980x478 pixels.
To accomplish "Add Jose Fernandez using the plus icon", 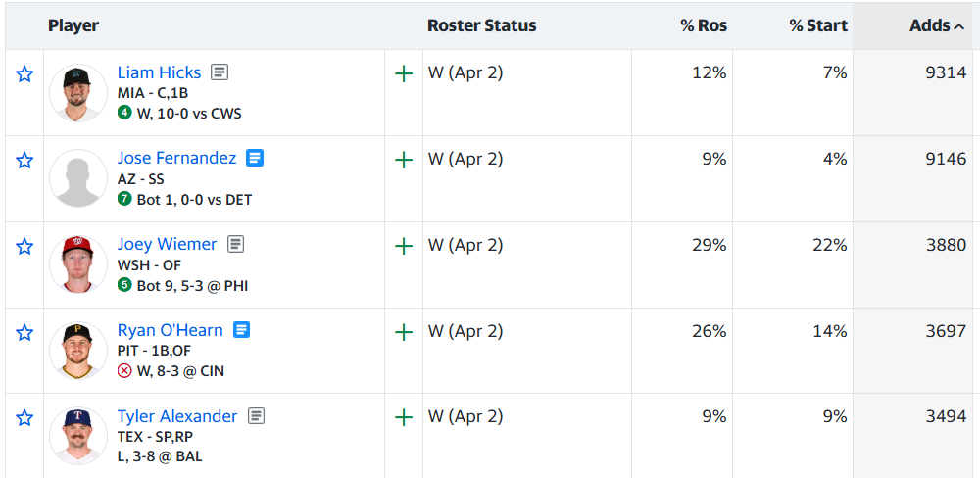I will point(403,160).
